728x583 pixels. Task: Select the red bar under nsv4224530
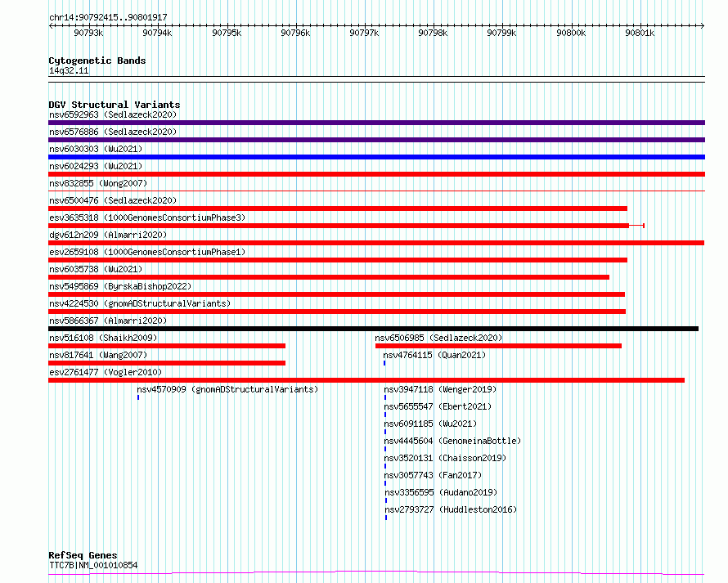tap(337, 312)
